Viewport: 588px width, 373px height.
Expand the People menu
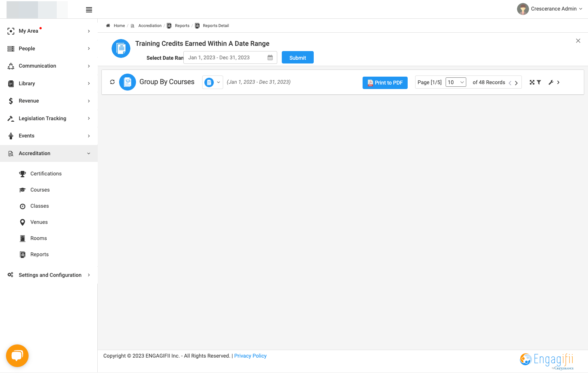(x=49, y=48)
